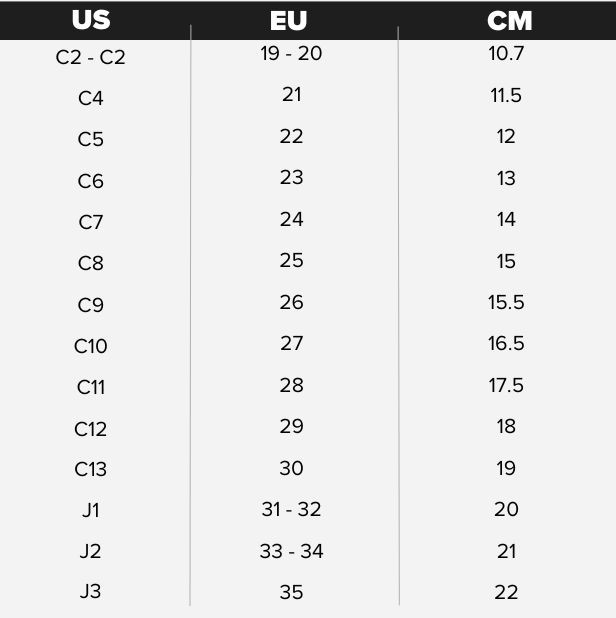Screen dimensions: 616x618
Task: Click the 22 cm value
Action: 506,592
